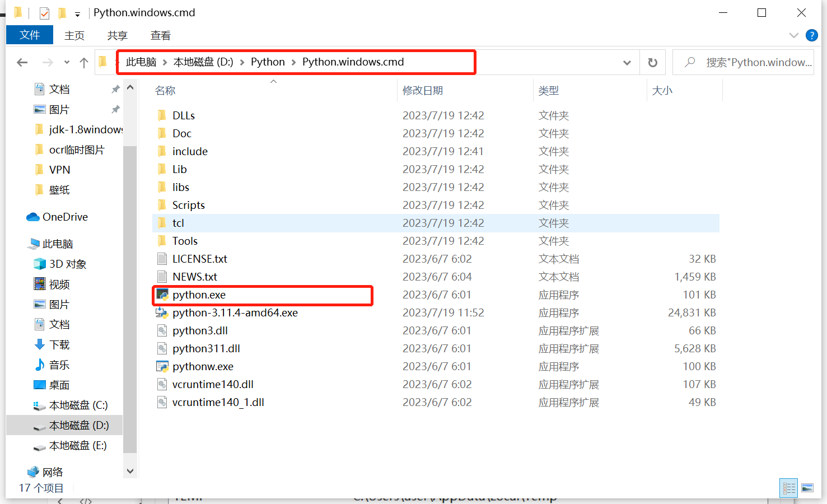Open the Help question mark icon

click(x=811, y=35)
